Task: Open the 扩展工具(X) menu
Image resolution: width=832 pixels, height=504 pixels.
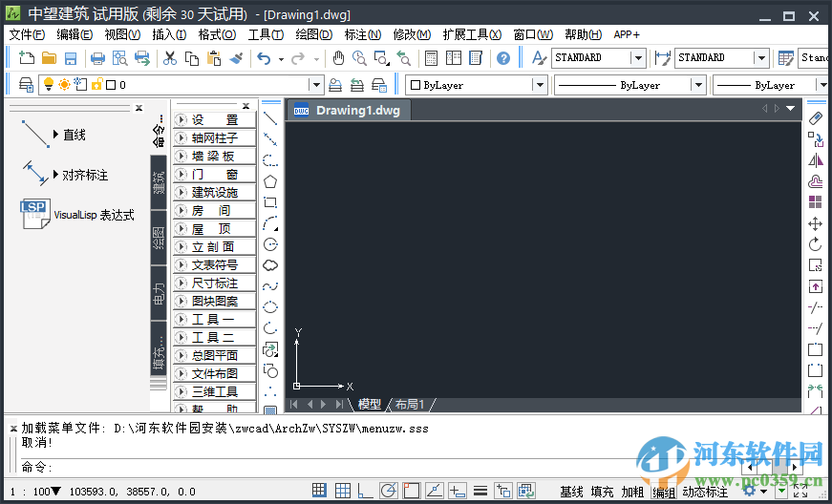Action: pos(472,34)
